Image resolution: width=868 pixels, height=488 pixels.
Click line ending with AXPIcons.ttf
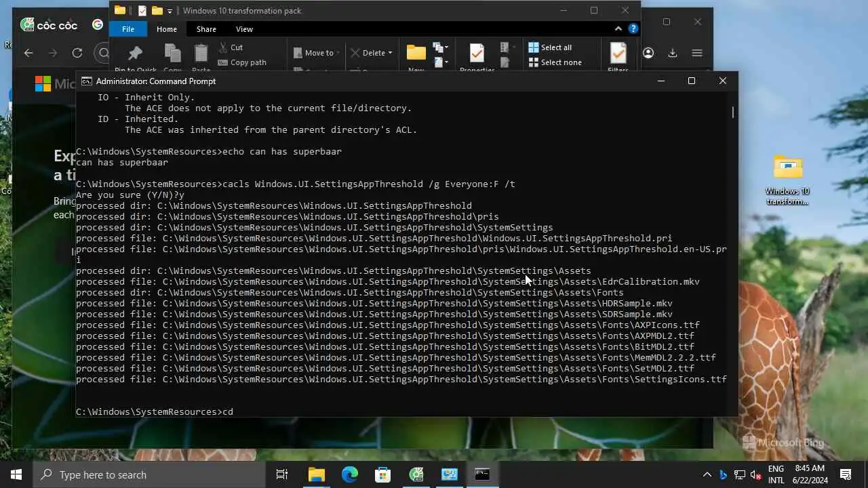pyautogui.click(x=388, y=325)
